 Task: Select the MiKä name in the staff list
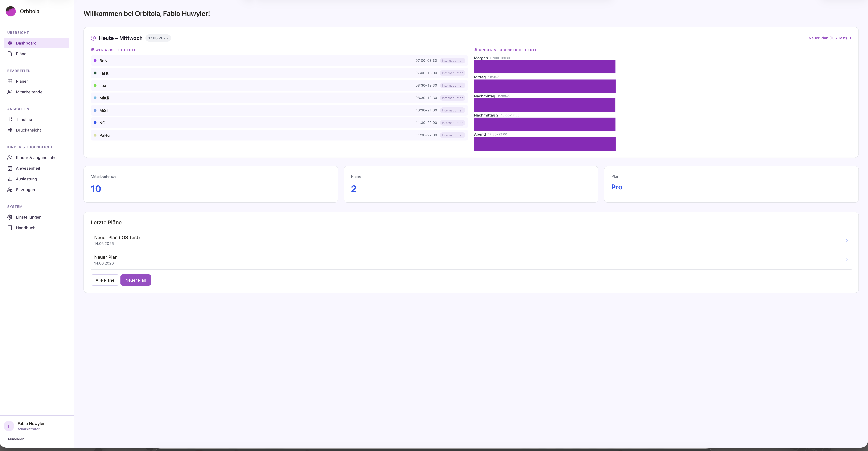tap(104, 98)
